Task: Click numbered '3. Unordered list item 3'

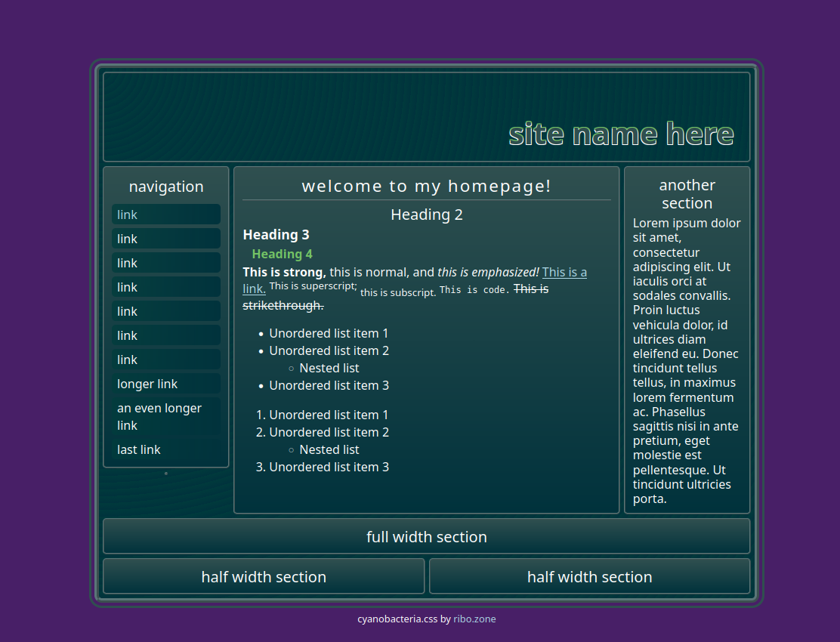Action: [322, 467]
